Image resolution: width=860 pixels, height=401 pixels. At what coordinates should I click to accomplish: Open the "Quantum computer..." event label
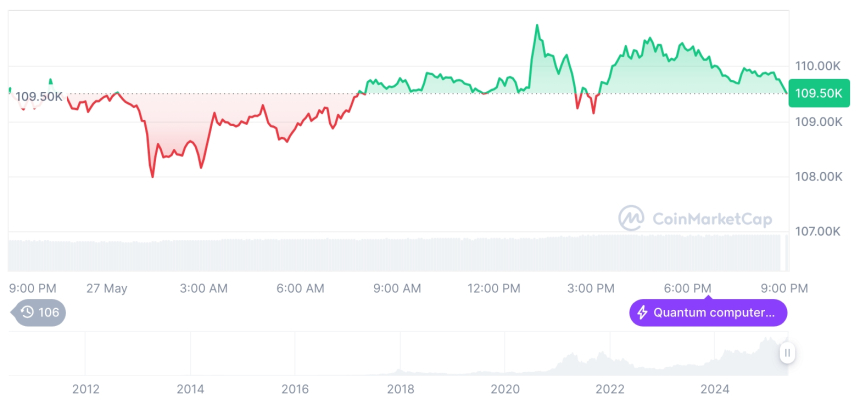coord(713,313)
